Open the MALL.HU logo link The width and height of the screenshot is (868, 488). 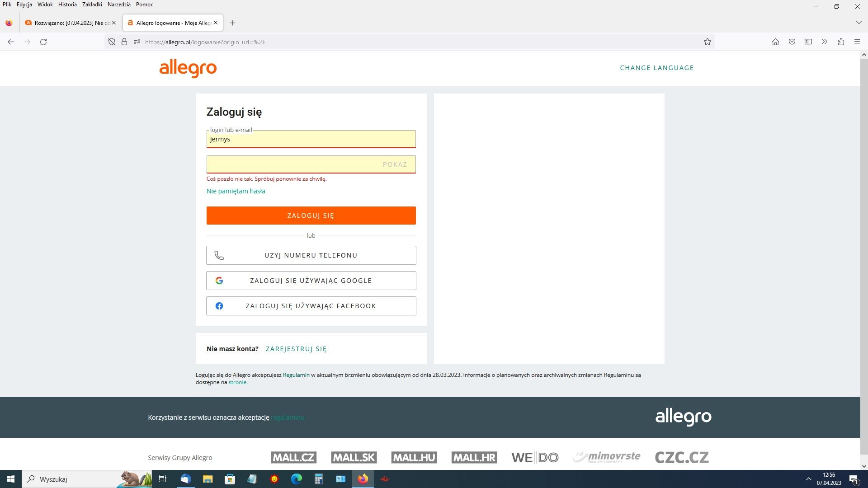tap(414, 457)
